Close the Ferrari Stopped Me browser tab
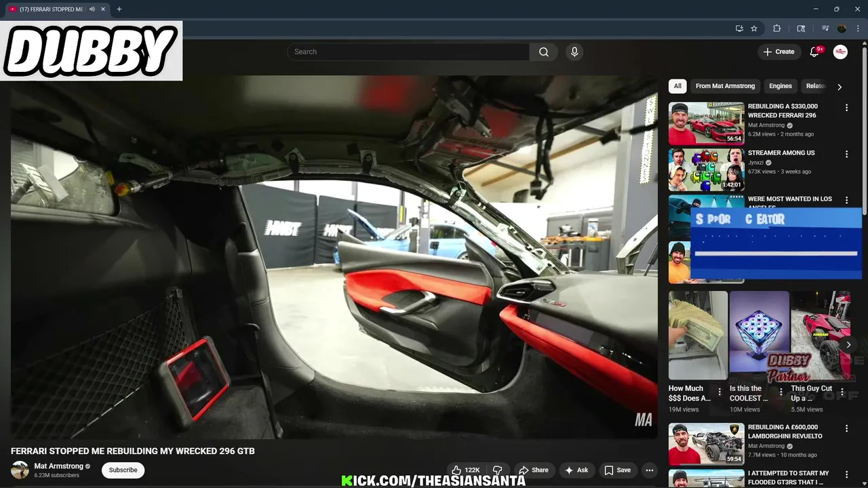The height and width of the screenshot is (488, 868). (x=103, y=9)
